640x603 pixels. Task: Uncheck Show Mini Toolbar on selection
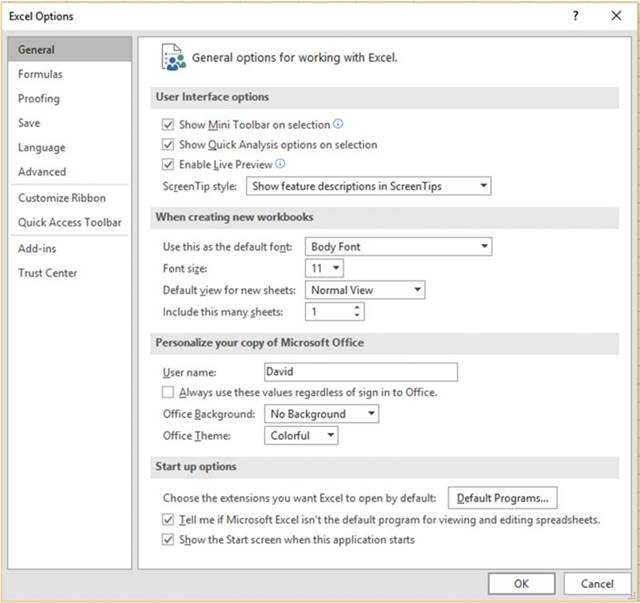(x=168, y=125)
